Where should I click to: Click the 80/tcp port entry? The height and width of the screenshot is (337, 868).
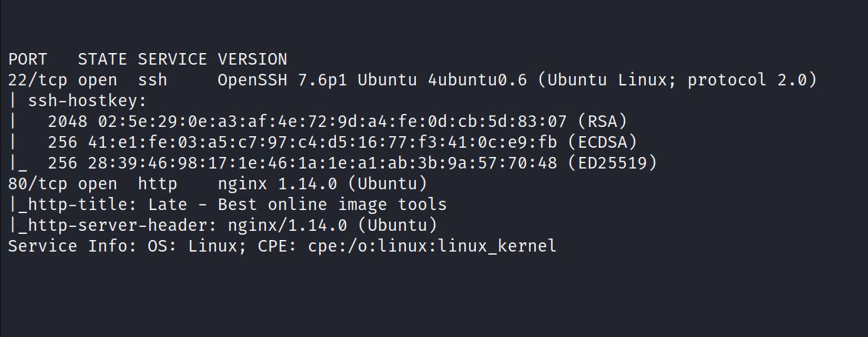[x=38, y=185]
